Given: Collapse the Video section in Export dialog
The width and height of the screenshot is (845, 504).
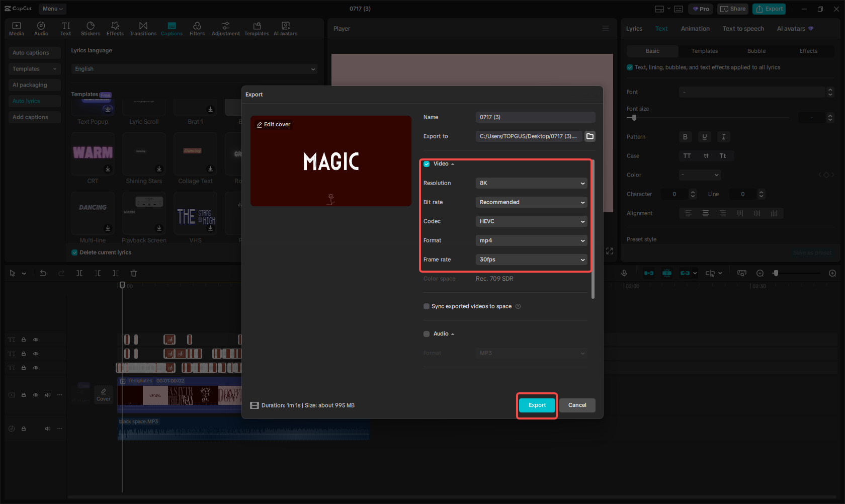Looking at the screenshot, I should tap(452, 163).
